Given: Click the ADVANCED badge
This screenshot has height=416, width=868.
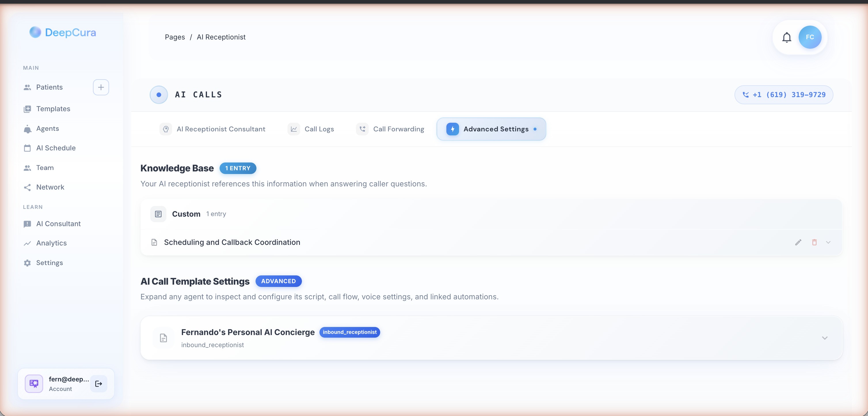Looking at the screenshot, I should point(278,281).
